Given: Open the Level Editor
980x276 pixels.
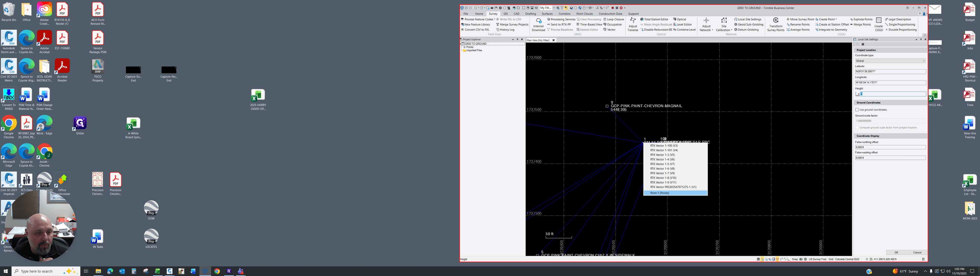Looking at the screenshot, I should tap(682, 24).
